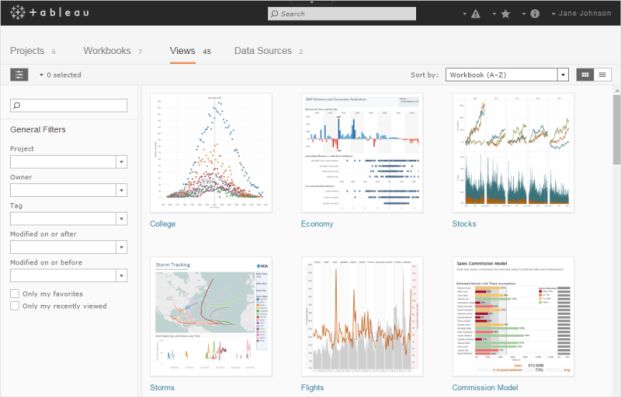Expand the Owner filter dropdown
The height and width of the screenshot is (397, 621).
click(x=121, y=190)
